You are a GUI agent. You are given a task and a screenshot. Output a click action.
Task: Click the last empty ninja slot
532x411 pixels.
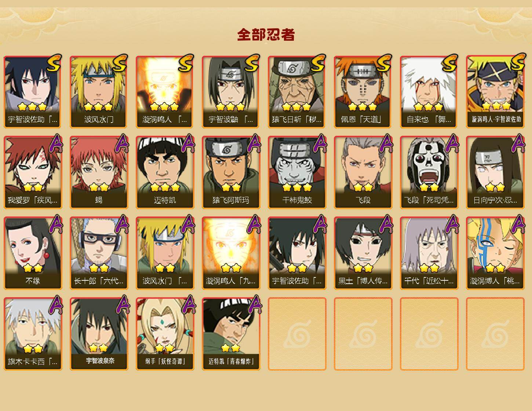tap(495, 334)
